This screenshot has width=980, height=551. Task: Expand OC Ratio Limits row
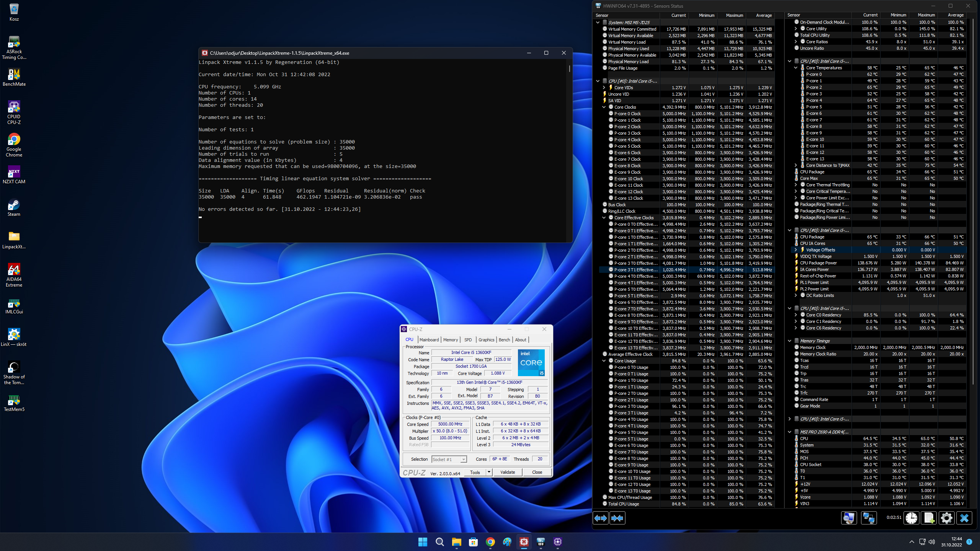pyautogui.click(x=795, y=295)
